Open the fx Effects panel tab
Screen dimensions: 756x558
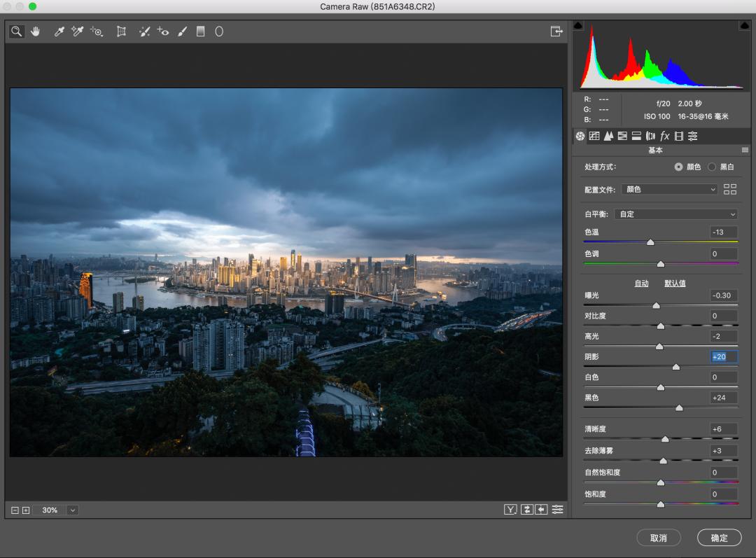664,136
